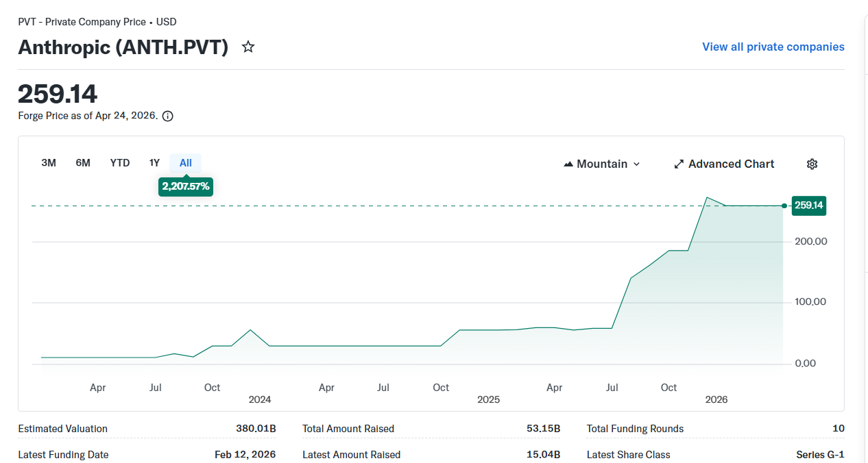Image resolution: width=868 pixels, height=463 pixels.
Task: Click the Advanced Chart expand icon
Action: (679, 164)
